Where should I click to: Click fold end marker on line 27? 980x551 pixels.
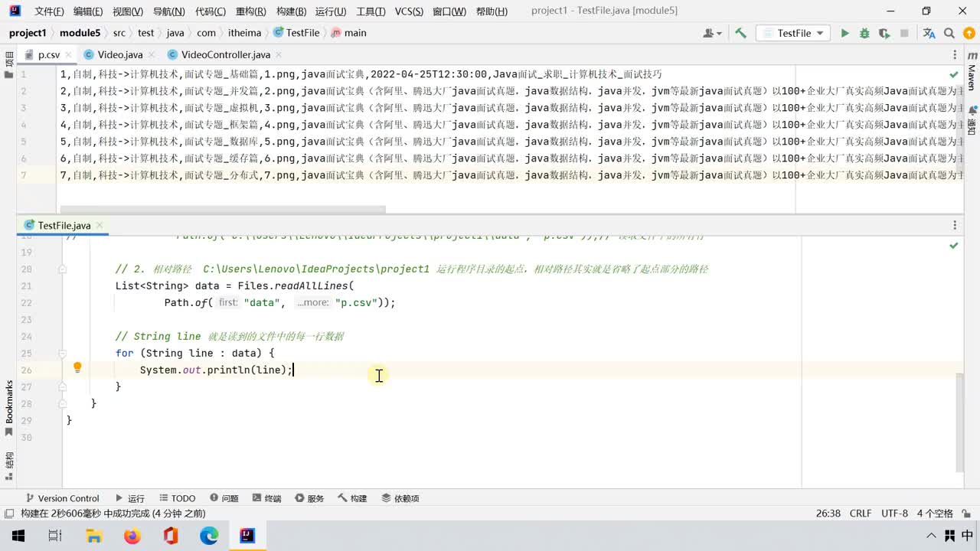62,387
